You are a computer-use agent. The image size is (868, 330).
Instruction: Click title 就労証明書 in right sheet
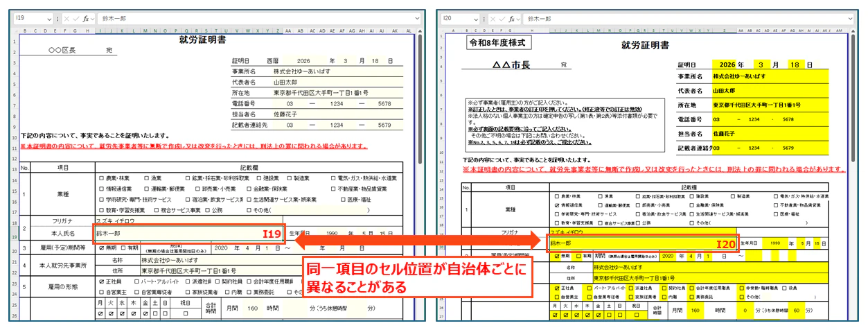point(645,46)
